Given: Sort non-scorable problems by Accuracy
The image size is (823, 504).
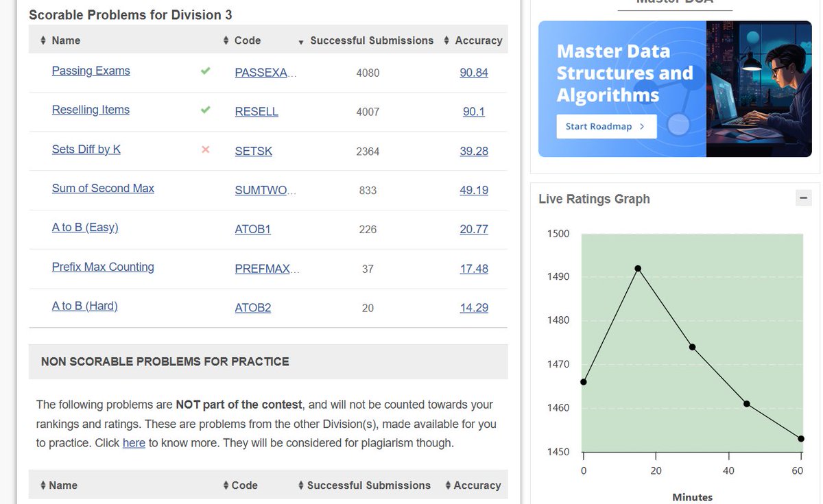Looking at the screenshot, I should point(473,485).
